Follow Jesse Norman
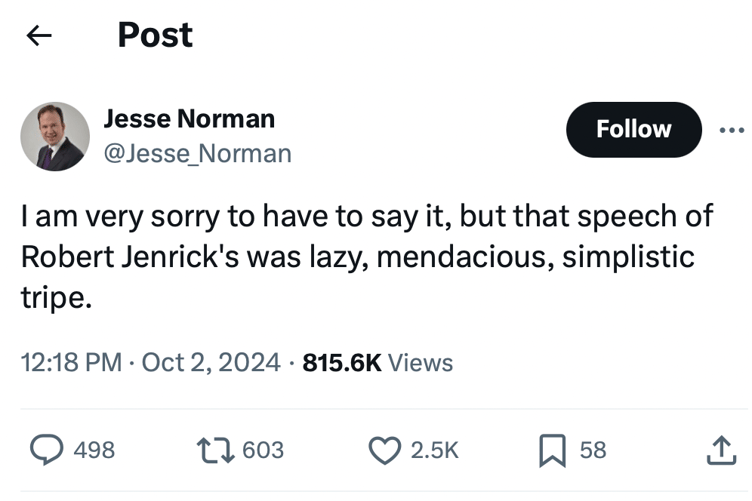Image resolution: width=752 pixels, height=501 pixels. tap(633, 130)
